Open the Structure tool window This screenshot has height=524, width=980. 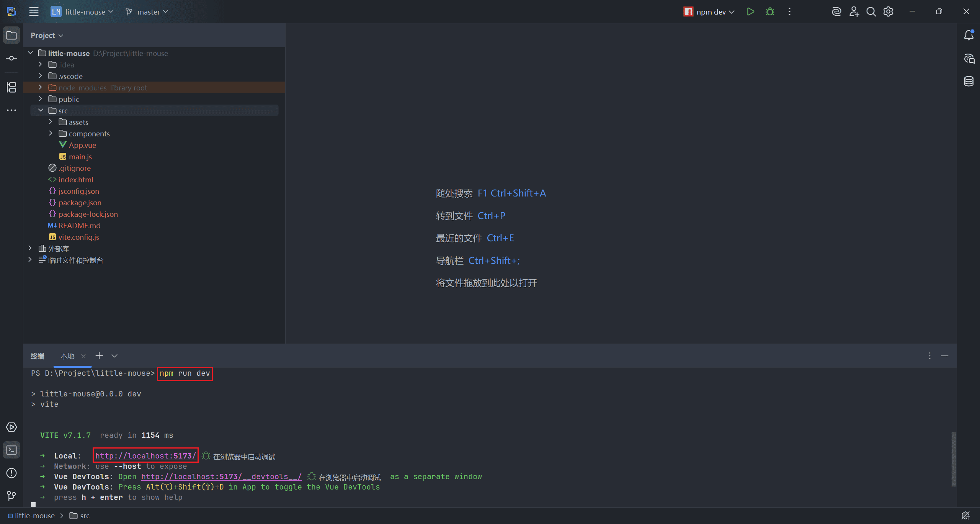[11, 87]
